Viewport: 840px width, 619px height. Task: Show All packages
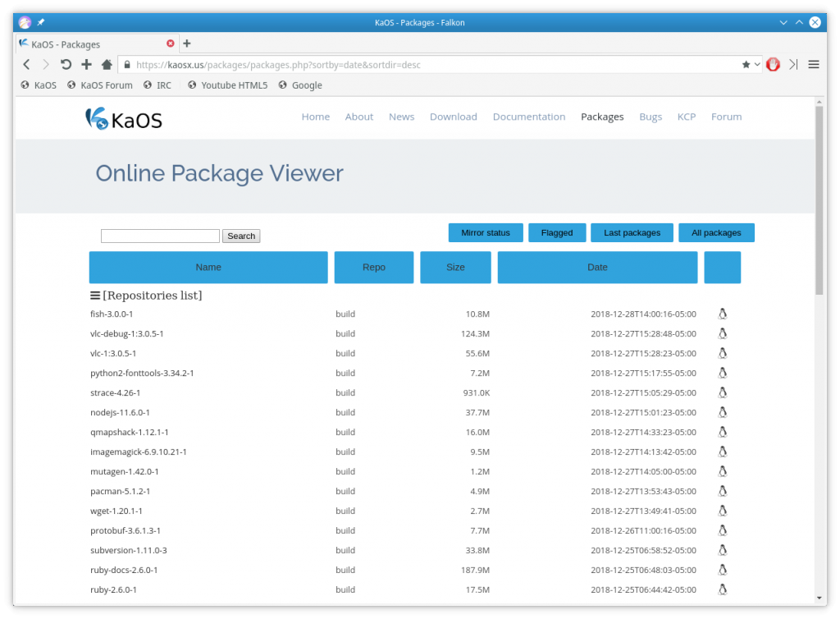(x=716, y=232)
